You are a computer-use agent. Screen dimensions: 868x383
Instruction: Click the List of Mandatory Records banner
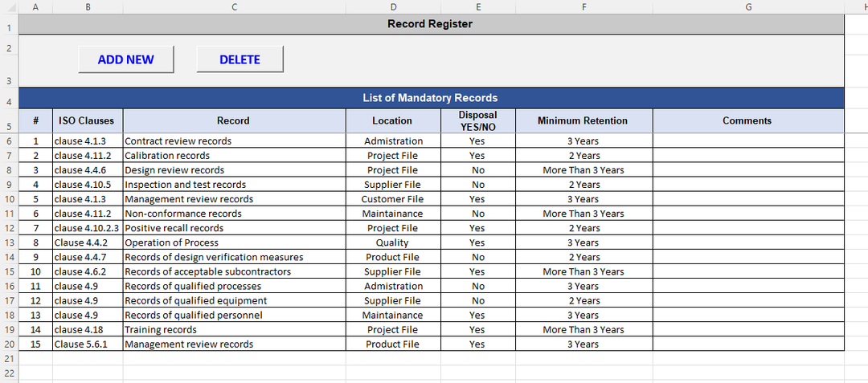430,98
